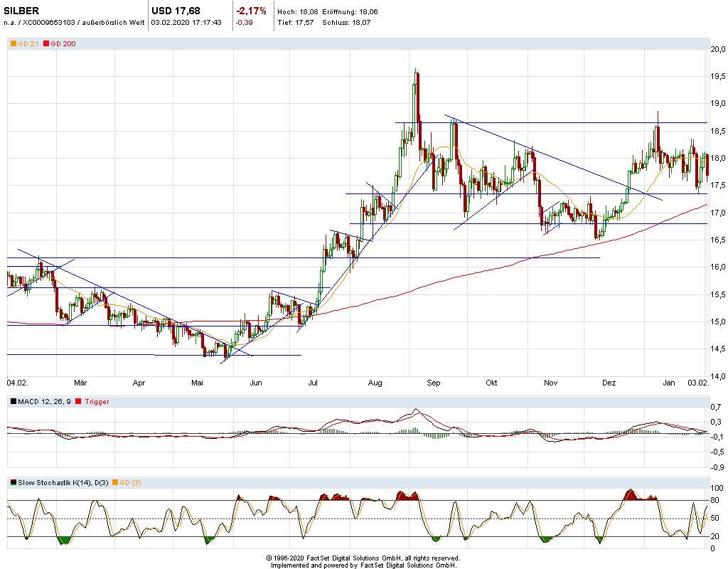
Task: Click the FactSet Digital Solutions copyright text
Action: point(363,558)
